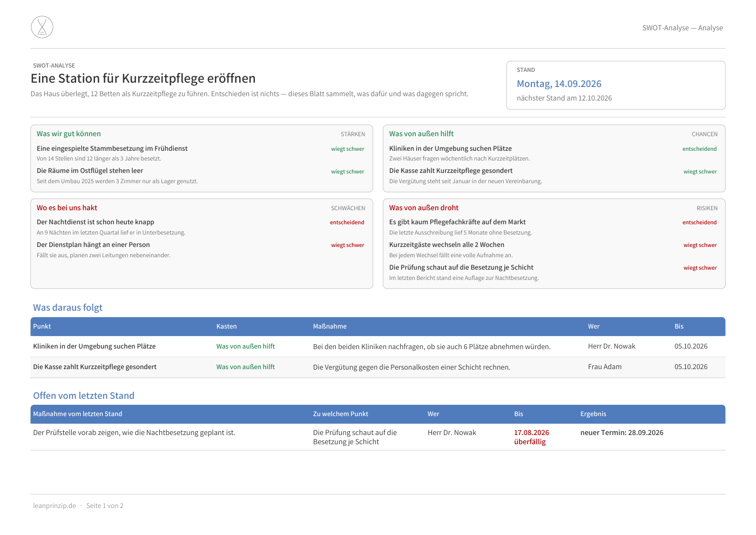Click 'wiegt schwer' beside Stammbesetzung item

click(348, 149)
